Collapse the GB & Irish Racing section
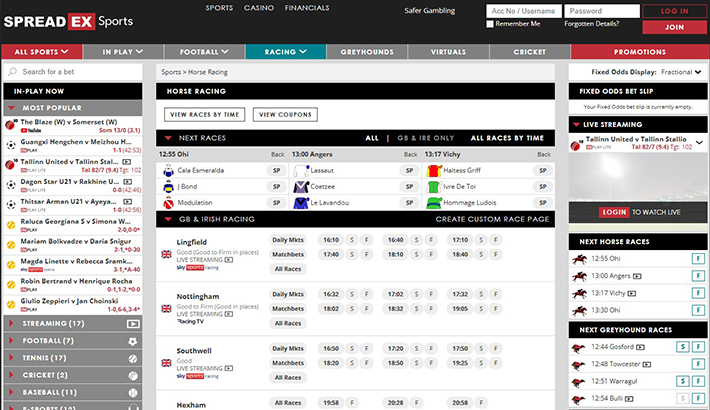The image size is (710, 410). click(x=168, y=219)
